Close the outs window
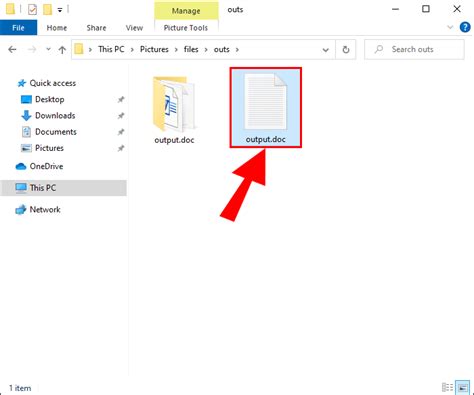Viewport: 474px width, 395px height. pos(457,9)
